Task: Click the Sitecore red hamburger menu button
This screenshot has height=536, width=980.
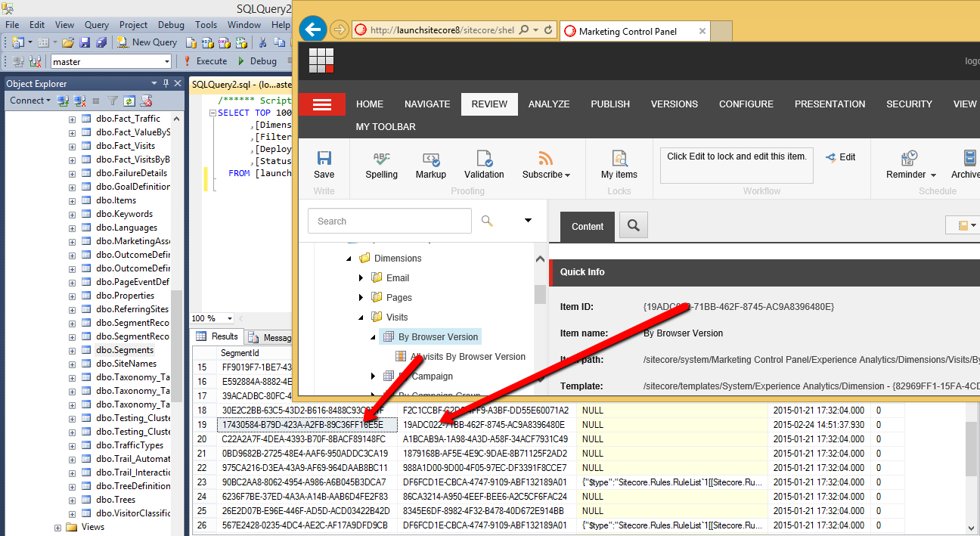Action: [322, 104]
